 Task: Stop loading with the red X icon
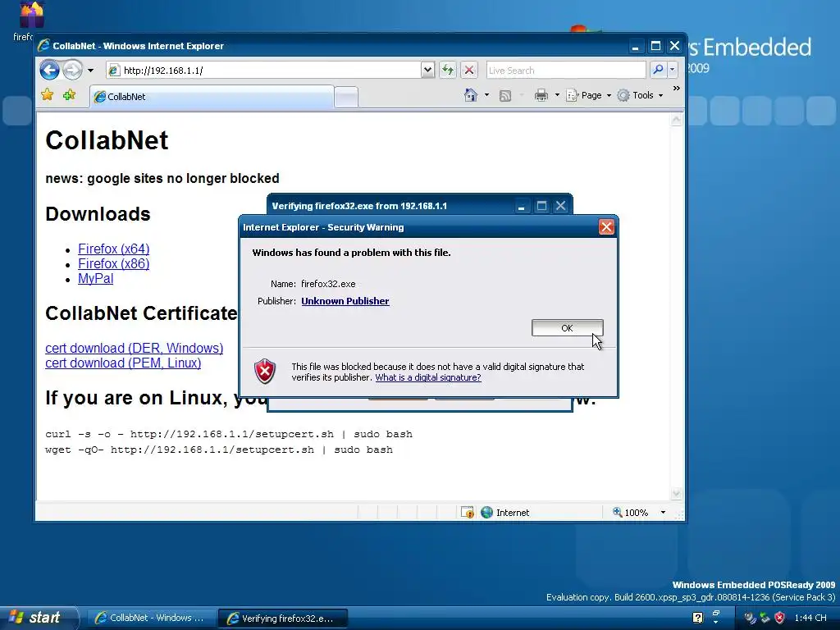tap(468, 71)
